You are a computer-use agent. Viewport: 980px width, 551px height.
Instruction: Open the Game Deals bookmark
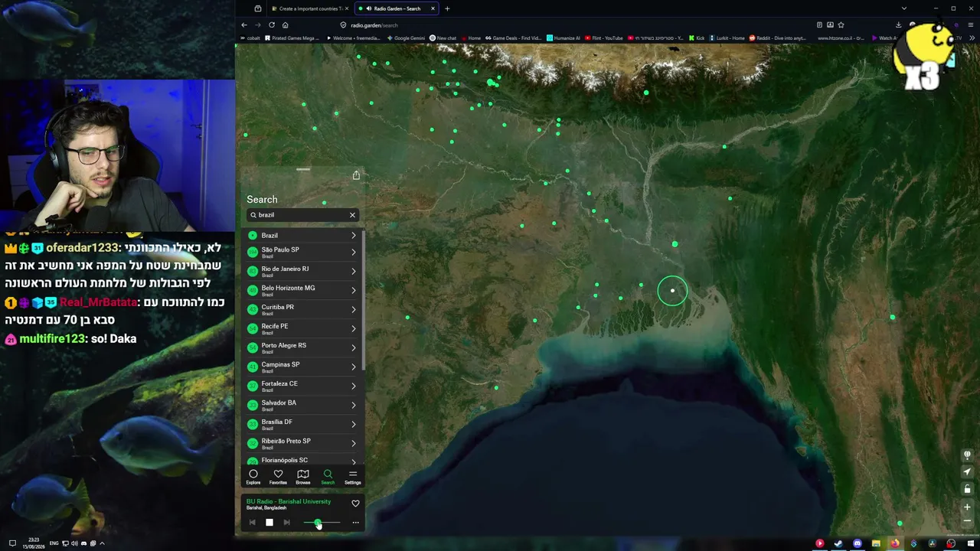[x=513, y=38]
